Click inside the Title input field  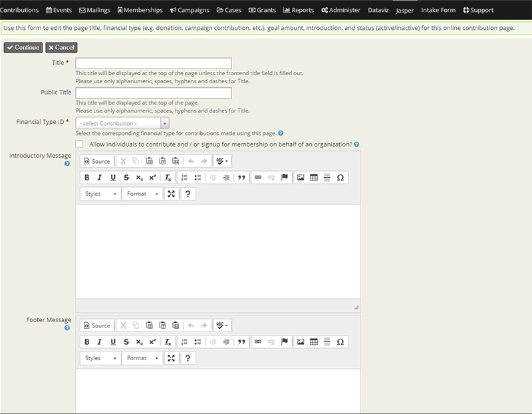tap(153, 64)
